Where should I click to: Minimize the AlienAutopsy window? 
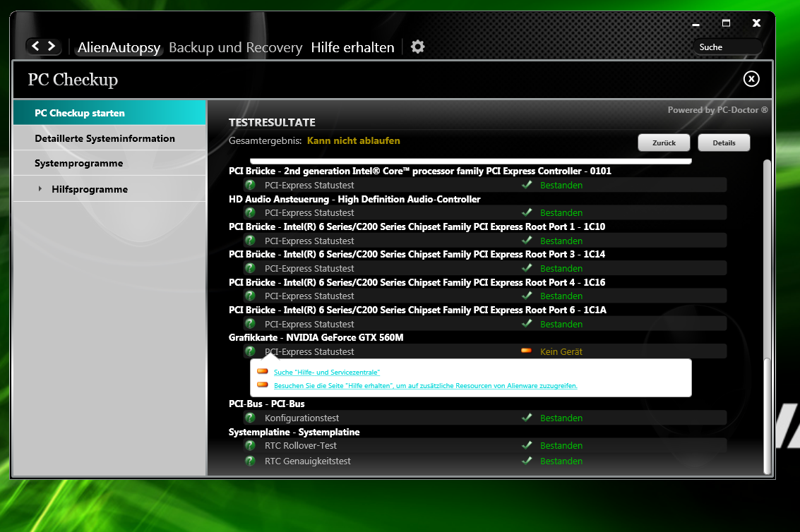coord(695,23)
